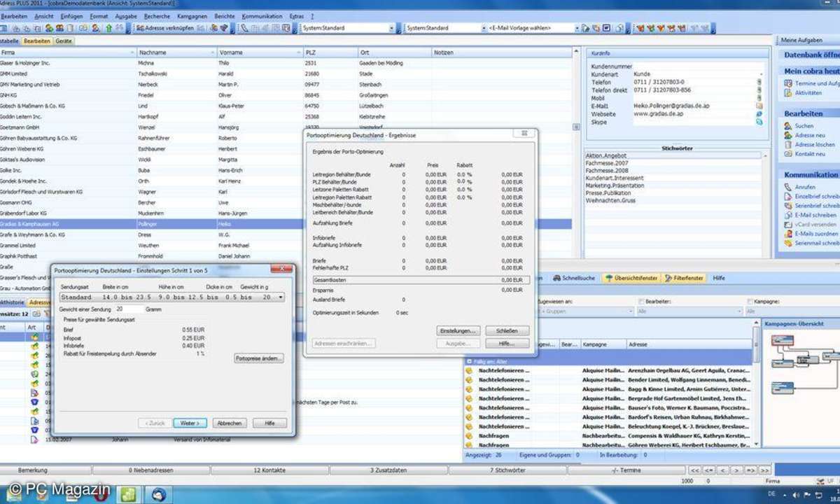Click green up-arrow toolbar icon
840x504 pixels.
coord(108,28)
